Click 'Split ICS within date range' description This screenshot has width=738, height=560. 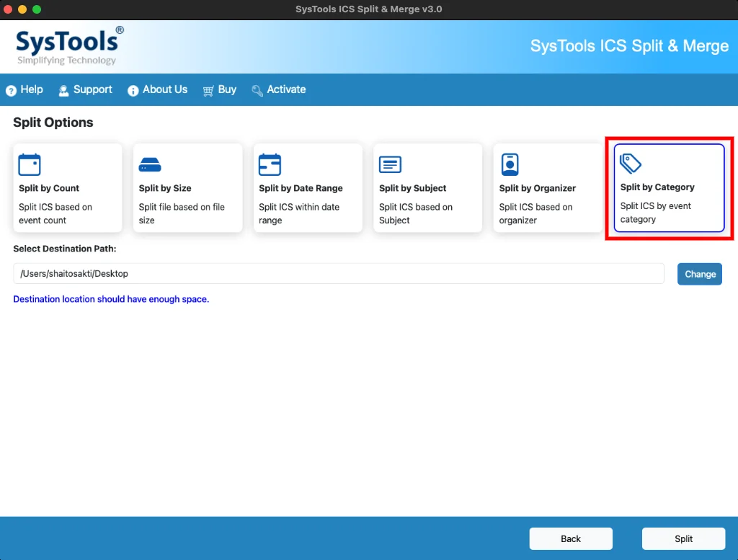click(299, 213)
